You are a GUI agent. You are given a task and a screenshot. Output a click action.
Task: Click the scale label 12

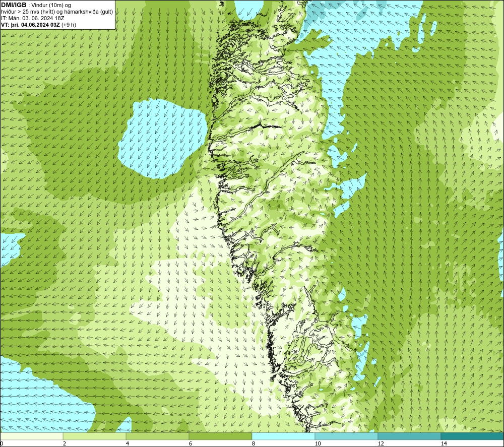coord(381,444)
